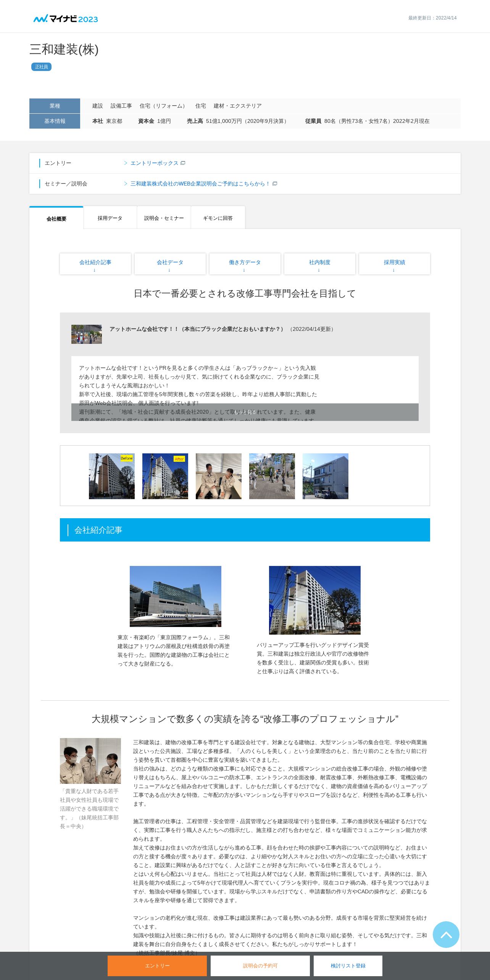Click the small photo beside アットホームな会社です
The width and height of the screenshot is (490, 980).
click(87, 334)
